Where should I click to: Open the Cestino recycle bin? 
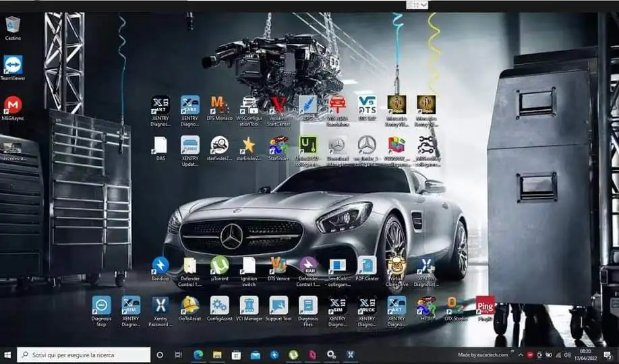[x=13, y=28]
